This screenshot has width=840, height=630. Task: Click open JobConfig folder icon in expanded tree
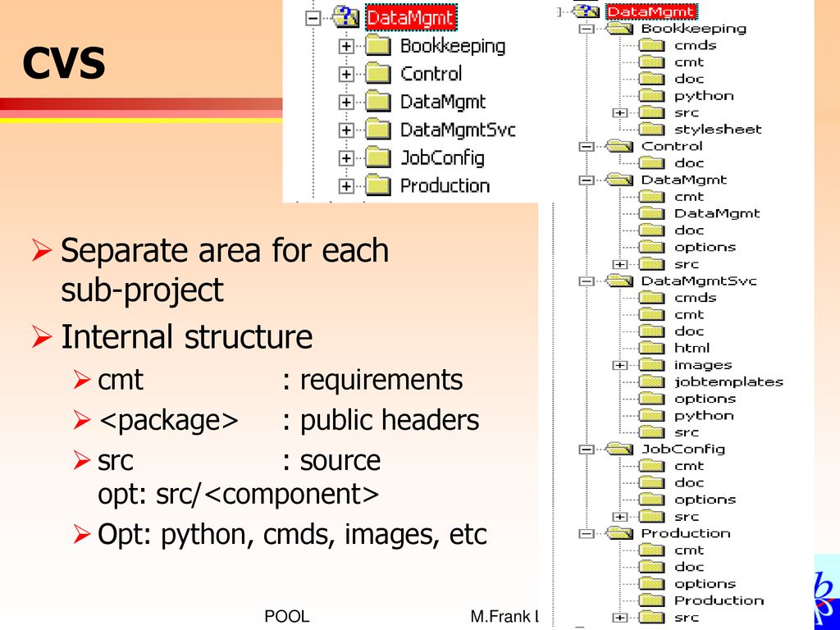pos(620,449)
